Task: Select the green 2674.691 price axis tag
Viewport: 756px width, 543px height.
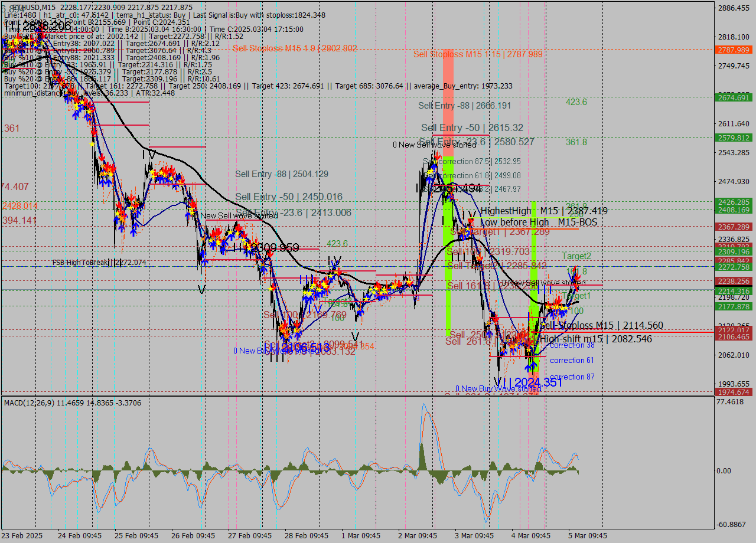Action: [x=734, y=97]
